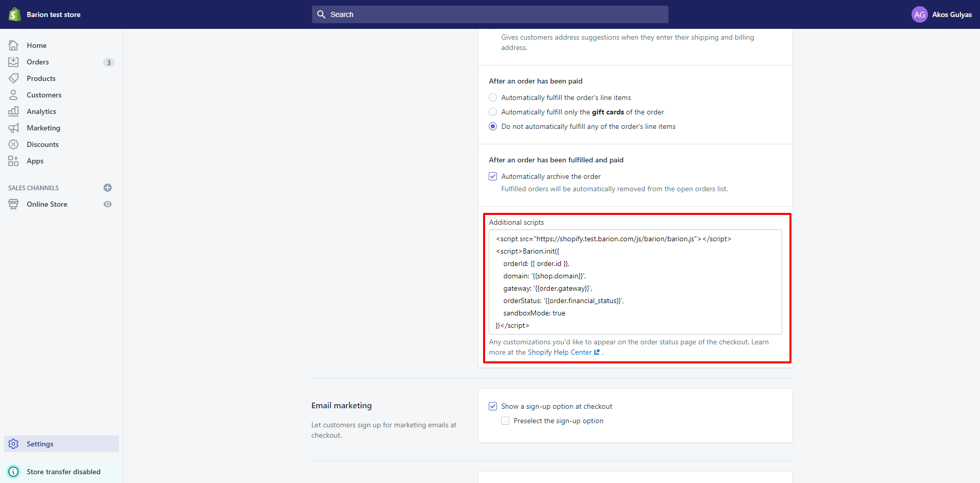980x483 pixels.
Task: Select automatically fulfill order's line items
Action: (493, 97)
